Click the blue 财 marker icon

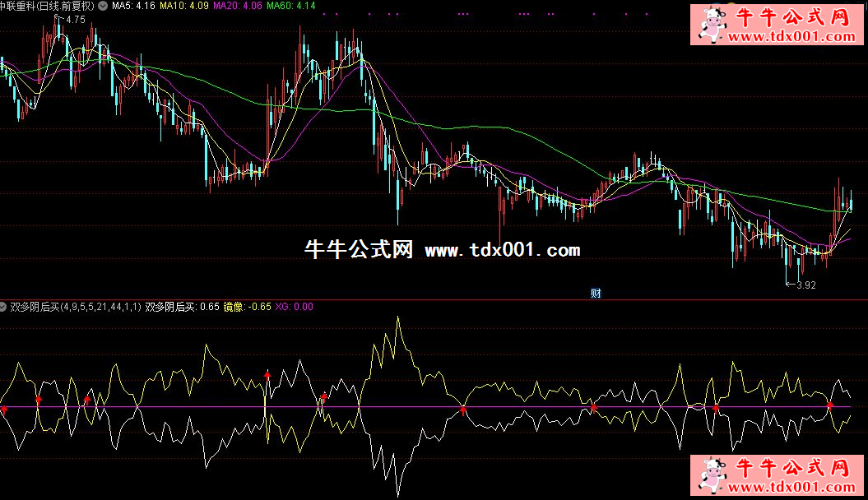tap(595, 293)
